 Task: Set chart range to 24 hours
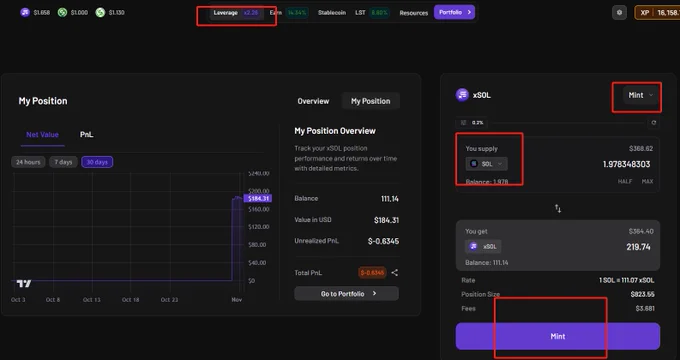pyautogui.click(x=28, y=162)
